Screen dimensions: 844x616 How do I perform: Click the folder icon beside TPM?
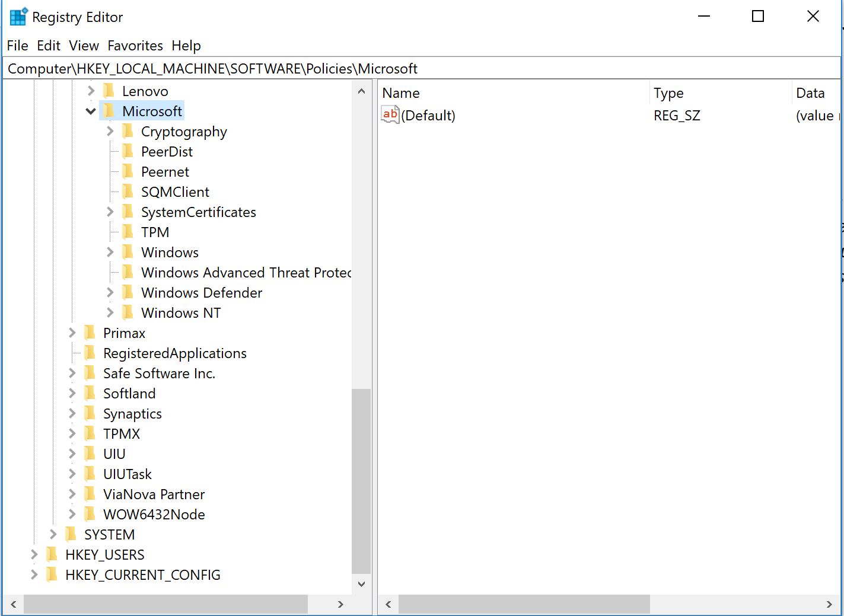[x=128, y=232]
